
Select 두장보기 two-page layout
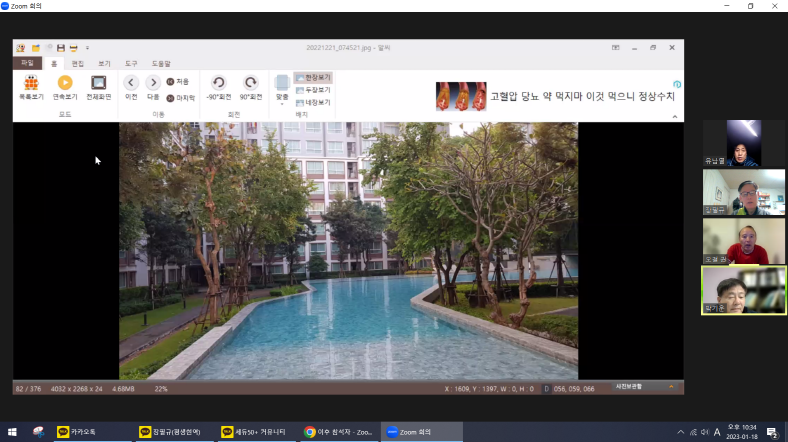tap(313, 90)
